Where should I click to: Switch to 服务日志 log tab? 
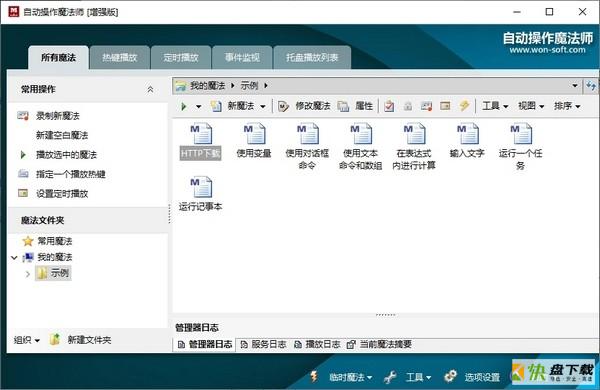263,344
